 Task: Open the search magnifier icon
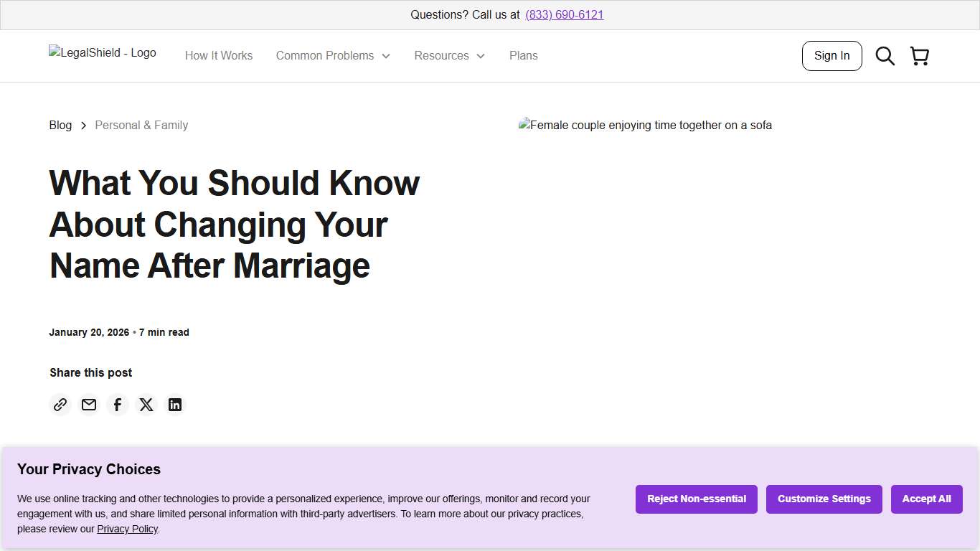click(885, 55)
